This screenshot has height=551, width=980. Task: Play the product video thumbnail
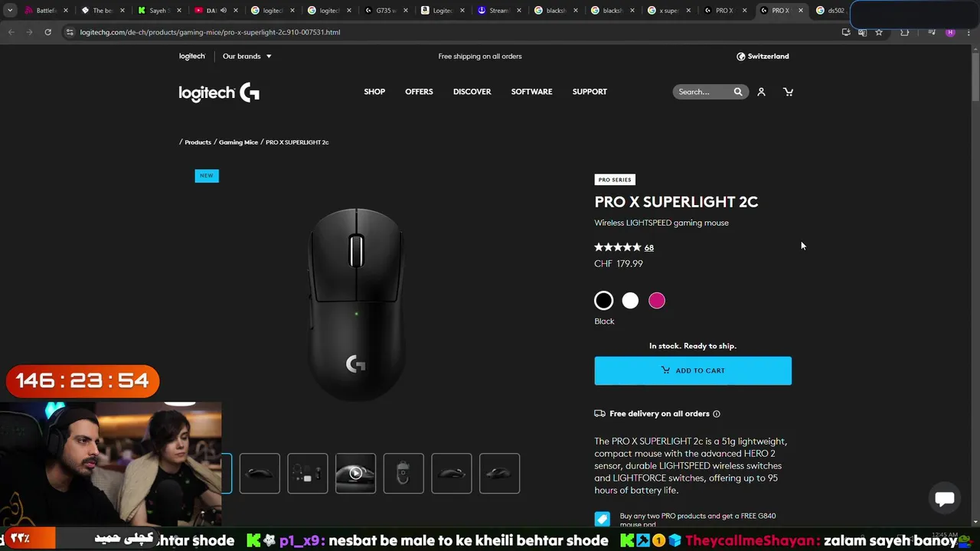[x=355, y=473]
